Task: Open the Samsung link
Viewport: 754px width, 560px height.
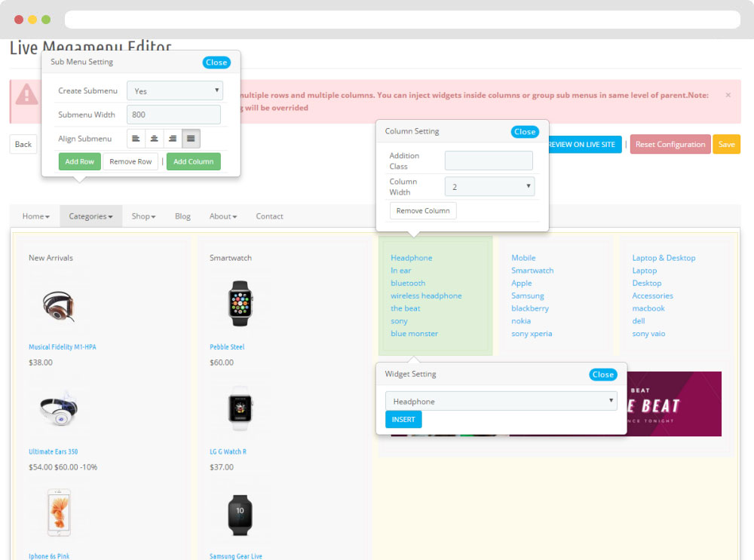Action: (x=528, y=295)
